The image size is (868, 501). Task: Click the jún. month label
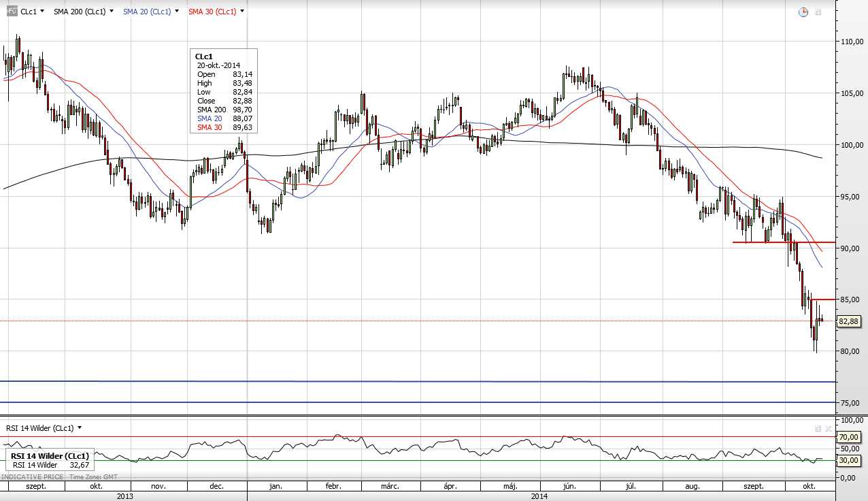[x=570, y=487]
